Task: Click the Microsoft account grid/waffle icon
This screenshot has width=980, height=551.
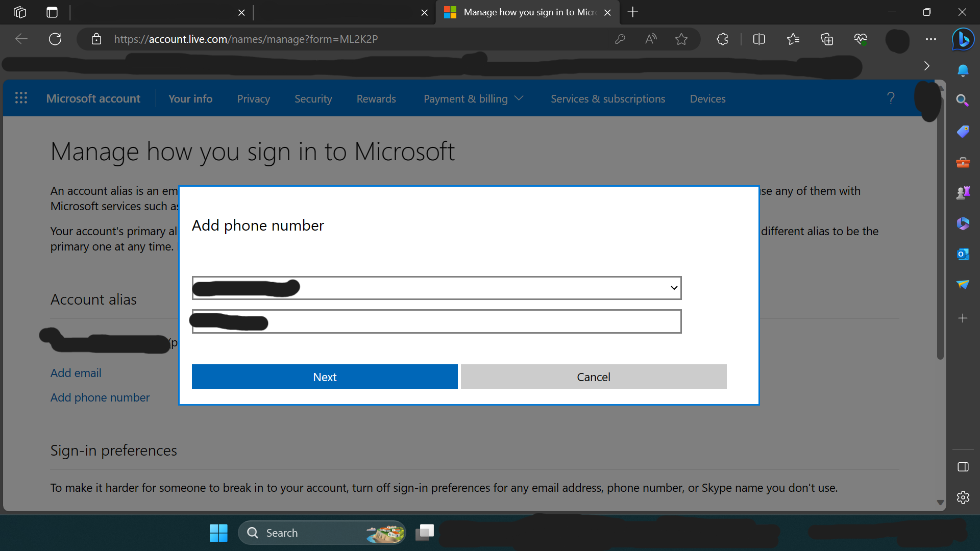Action: click(x=20, y=98)
